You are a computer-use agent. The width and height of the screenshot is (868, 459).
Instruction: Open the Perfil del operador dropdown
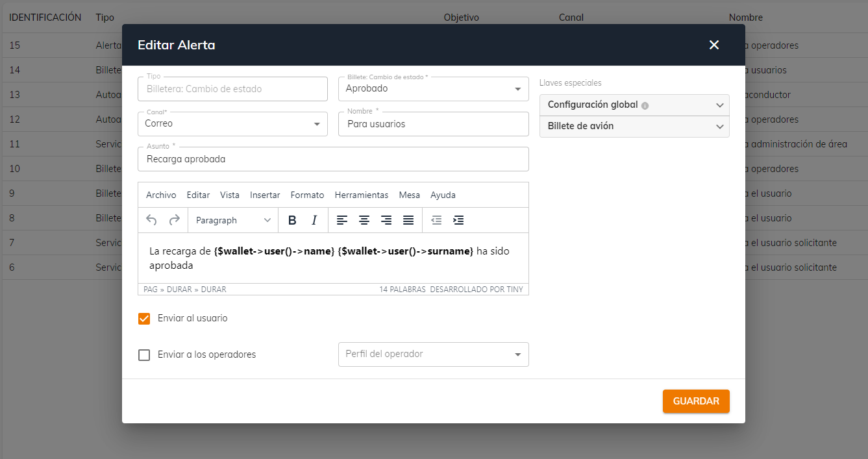434,354
